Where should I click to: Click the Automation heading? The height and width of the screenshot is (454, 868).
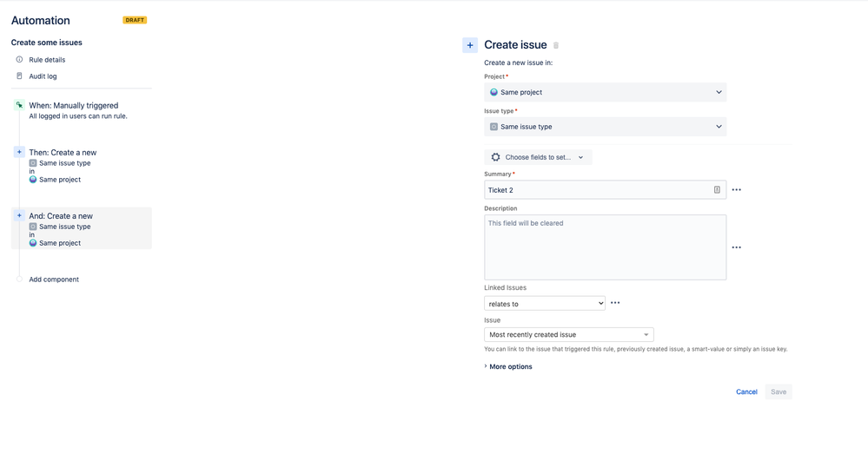coord(41,21)
